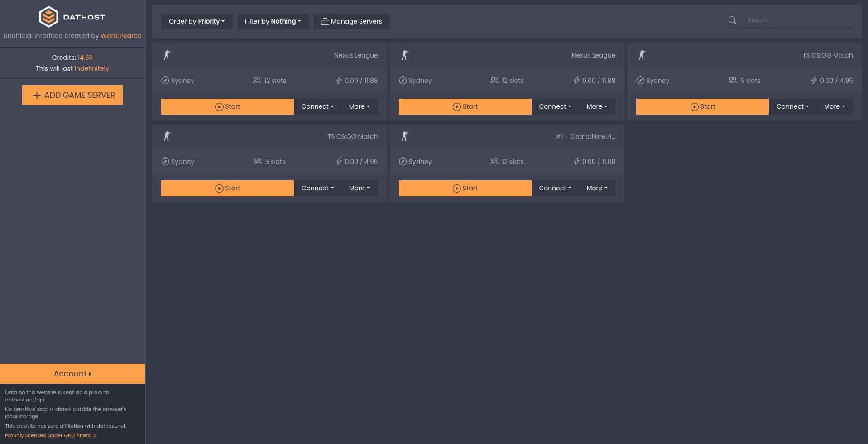Open Connect dropdown on left Nexus League card

318,106
